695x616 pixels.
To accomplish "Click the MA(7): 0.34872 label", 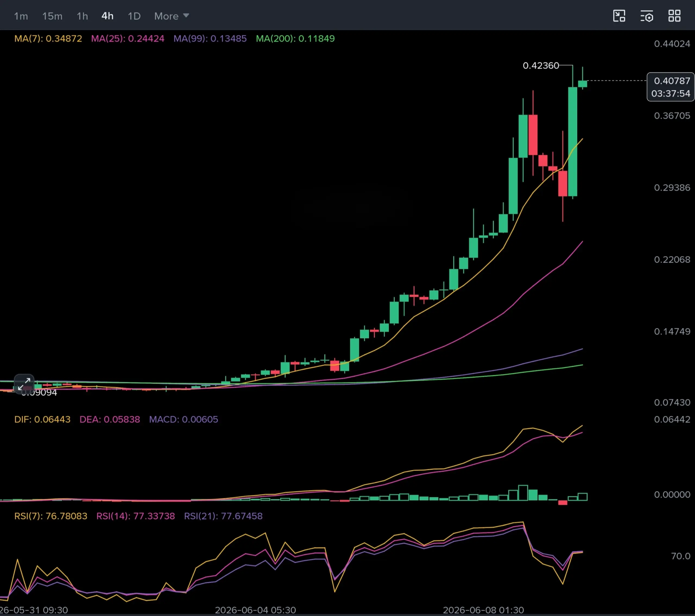I will (48, 39).
